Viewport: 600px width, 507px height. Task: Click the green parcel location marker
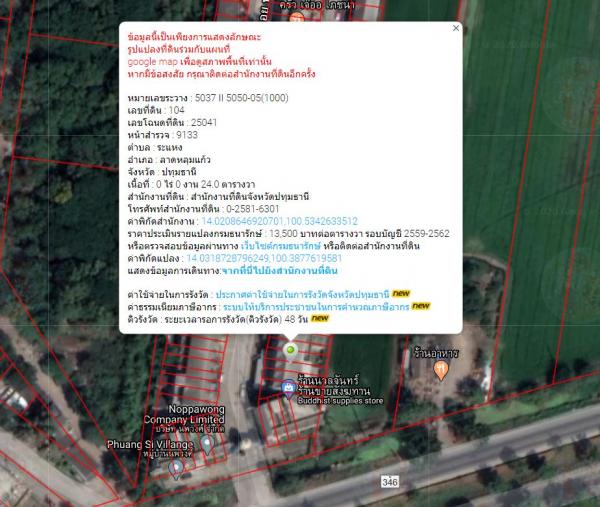click(x=290, y=350)
